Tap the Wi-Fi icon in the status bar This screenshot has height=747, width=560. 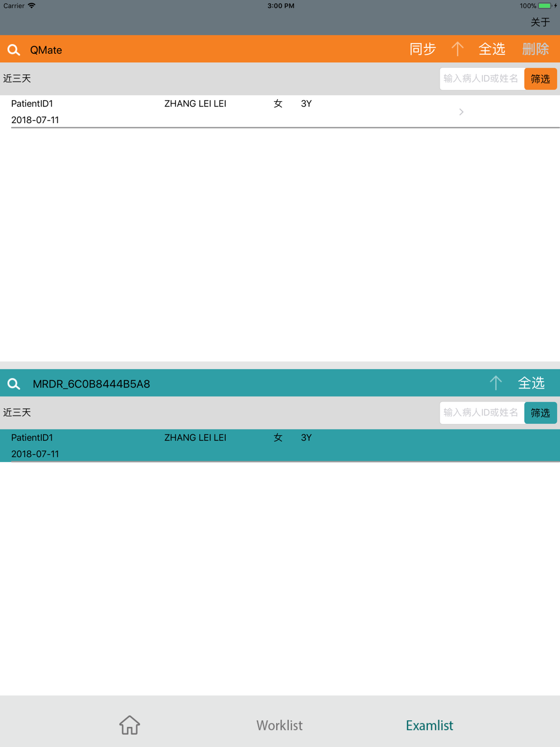click(32, 6)
